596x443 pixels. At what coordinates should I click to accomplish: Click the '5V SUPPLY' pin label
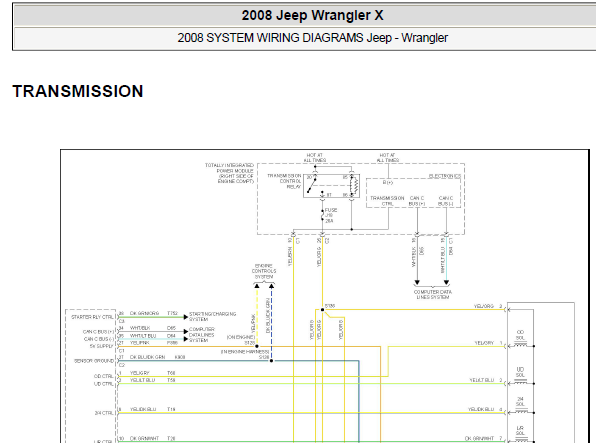pyautogui.click(x=101, y=346)
